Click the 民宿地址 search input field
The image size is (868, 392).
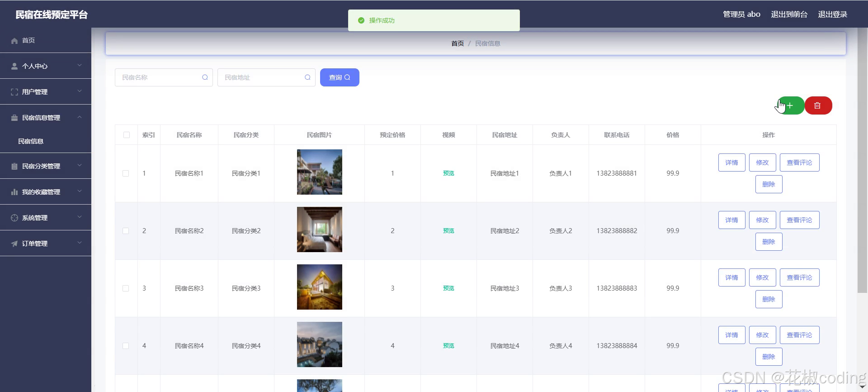tap(266, 77)
